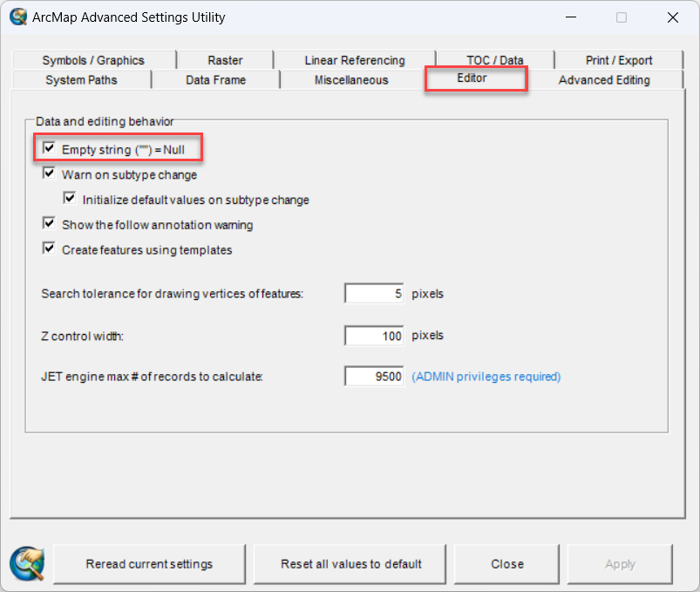
Task: Select the Linear Referencing tab
Action: (x=354, y=60)
